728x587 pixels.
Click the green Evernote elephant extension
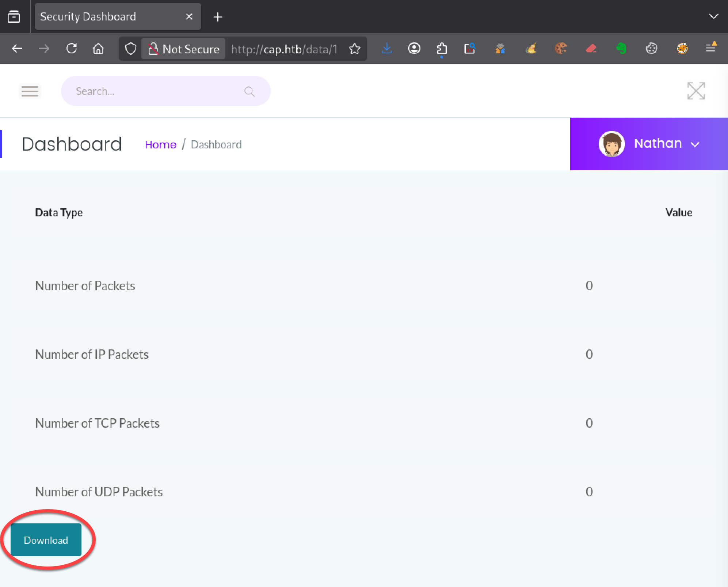coord(621,49)
